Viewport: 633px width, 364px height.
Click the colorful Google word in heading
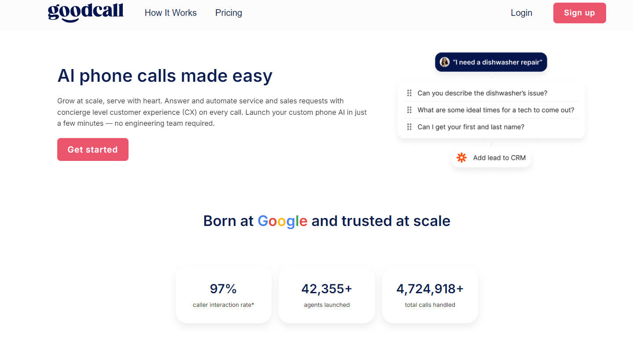282,221
